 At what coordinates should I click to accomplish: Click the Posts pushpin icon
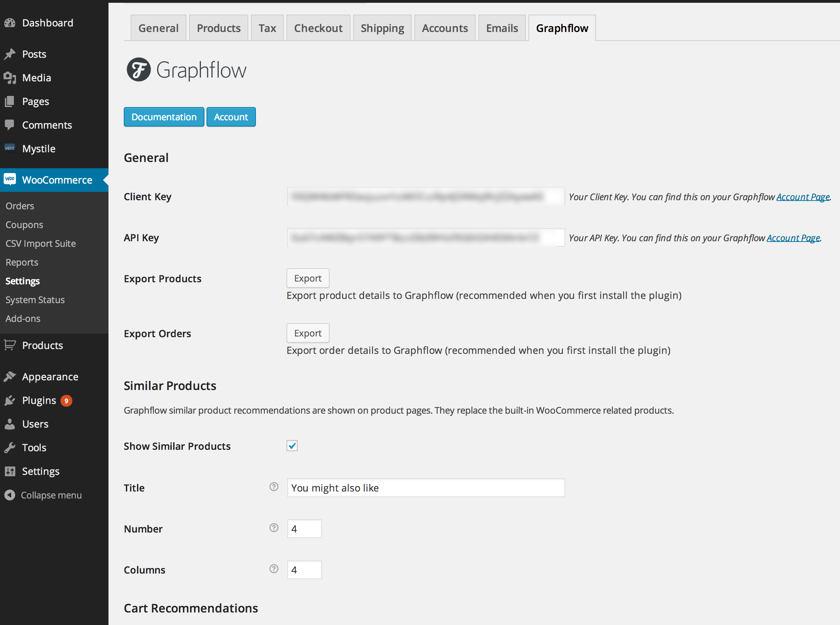(10, 54)
